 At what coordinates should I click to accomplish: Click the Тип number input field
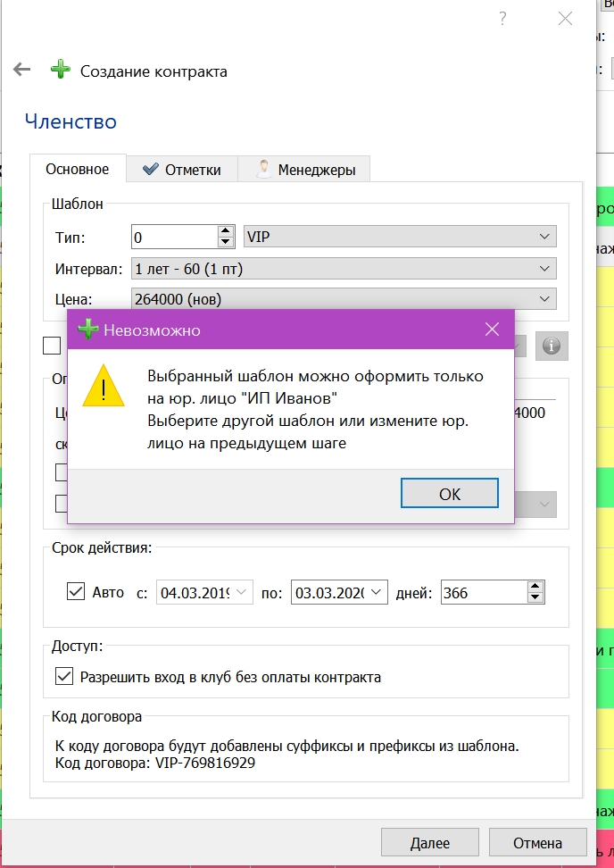tap(174, 237)
